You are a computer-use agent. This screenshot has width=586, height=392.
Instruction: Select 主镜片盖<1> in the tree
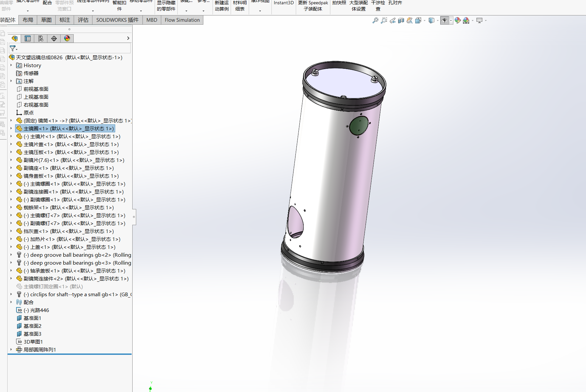(x=71, y=144)
